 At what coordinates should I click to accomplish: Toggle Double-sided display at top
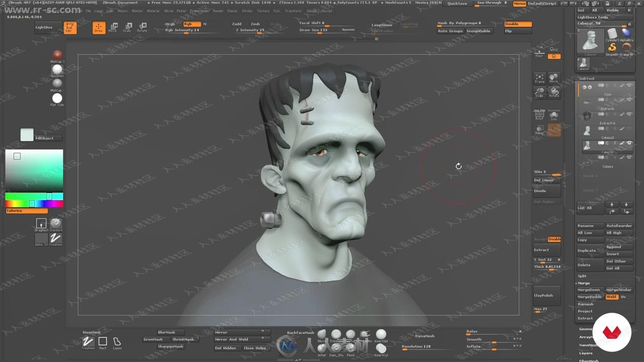(x=518, y=24)
